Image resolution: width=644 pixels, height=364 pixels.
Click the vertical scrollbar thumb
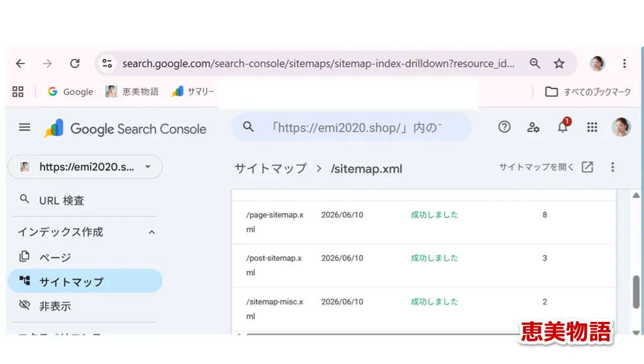point(636,292)
